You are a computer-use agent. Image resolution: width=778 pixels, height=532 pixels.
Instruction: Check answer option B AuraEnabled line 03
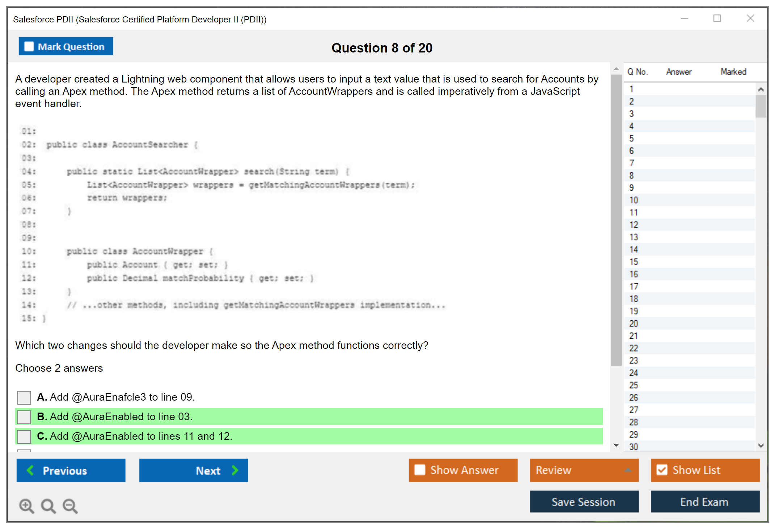point(24,417)
